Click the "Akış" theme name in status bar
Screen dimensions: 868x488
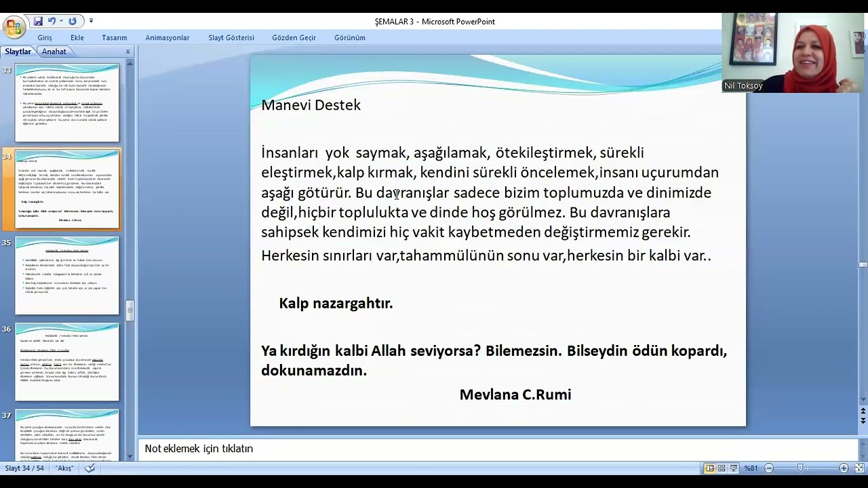tap(64, 468)
